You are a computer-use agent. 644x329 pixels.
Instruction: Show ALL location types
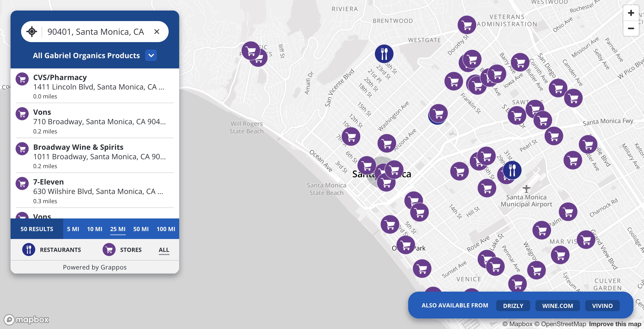pos(164,250)
